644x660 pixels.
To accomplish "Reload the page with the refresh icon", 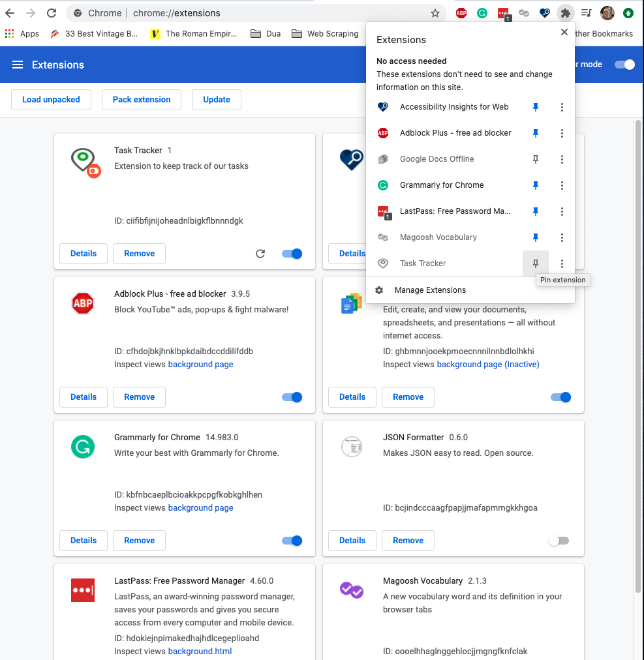I will pos(52,13).
